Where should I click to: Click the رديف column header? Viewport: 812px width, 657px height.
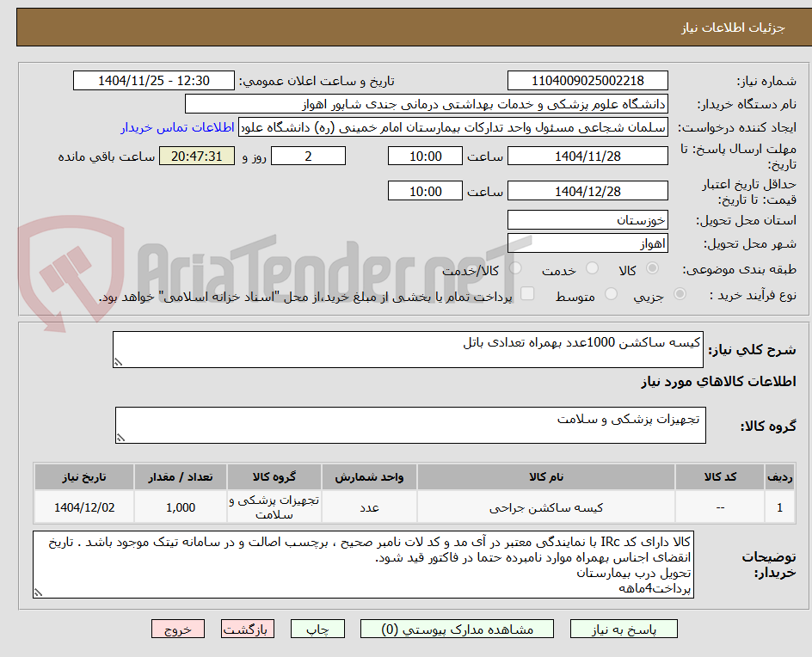tap(780, 476)
